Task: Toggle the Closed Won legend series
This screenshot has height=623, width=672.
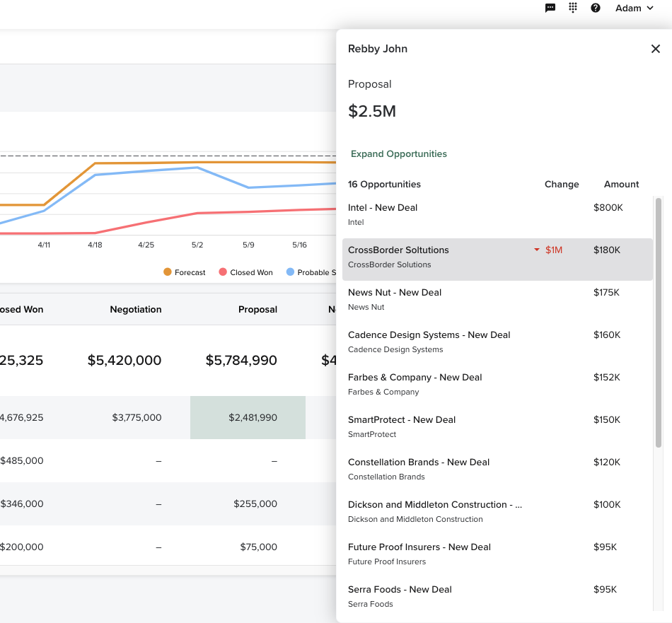Action: pos(245,272)
